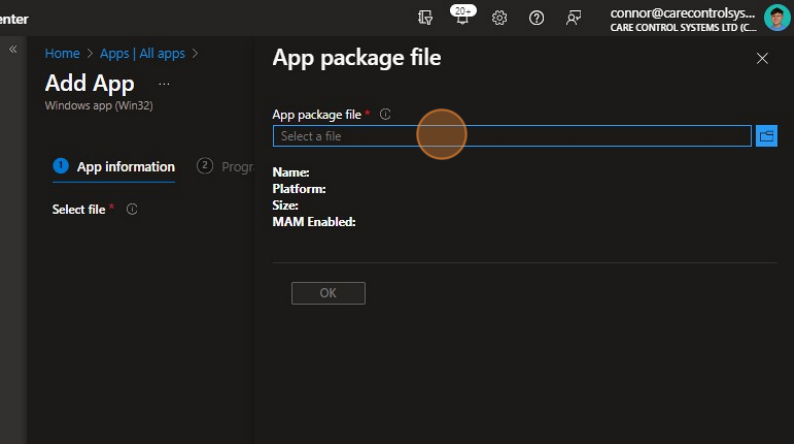This screenshot has width=794, height=444.
Task: Click info icon beside Select file label
Action: point(132,210)
